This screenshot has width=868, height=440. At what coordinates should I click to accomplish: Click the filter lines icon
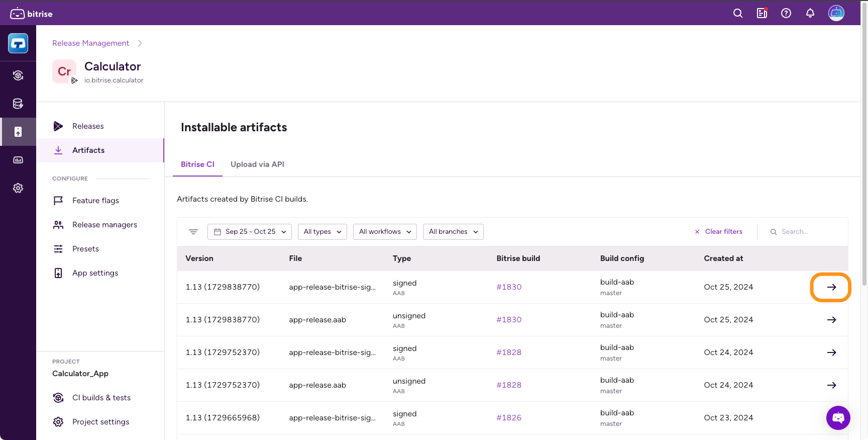(x=193, y=232)
